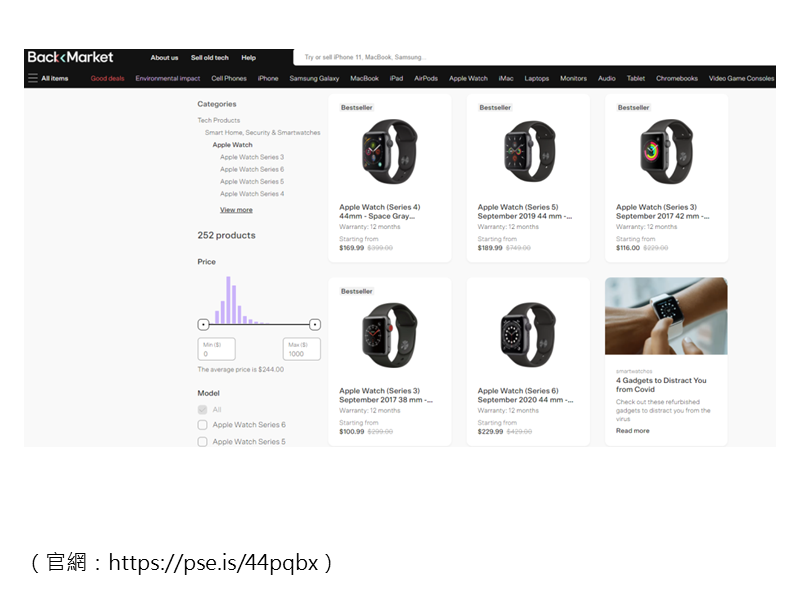Open the Help link

point(248,58)
